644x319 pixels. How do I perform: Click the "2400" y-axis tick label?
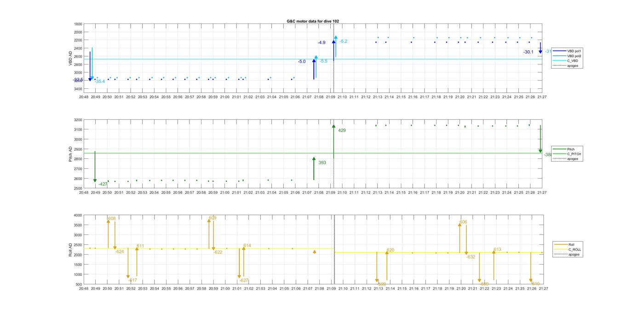78,48
